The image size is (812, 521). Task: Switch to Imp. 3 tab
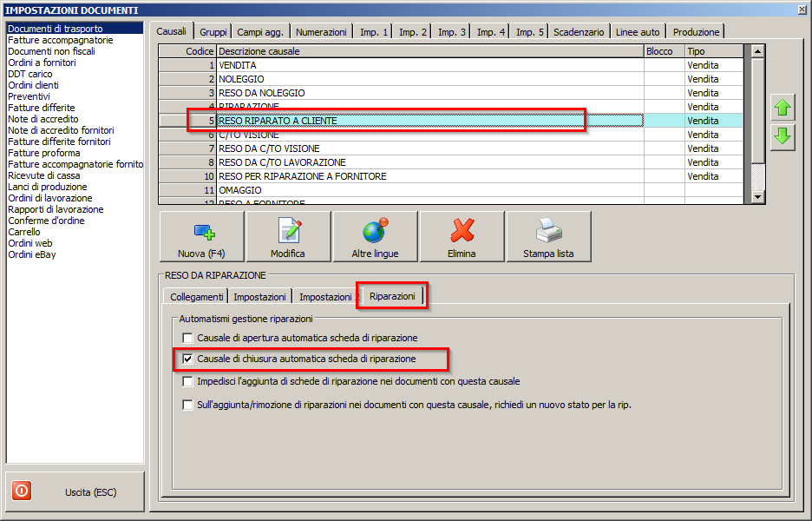(x=452, y=32)
